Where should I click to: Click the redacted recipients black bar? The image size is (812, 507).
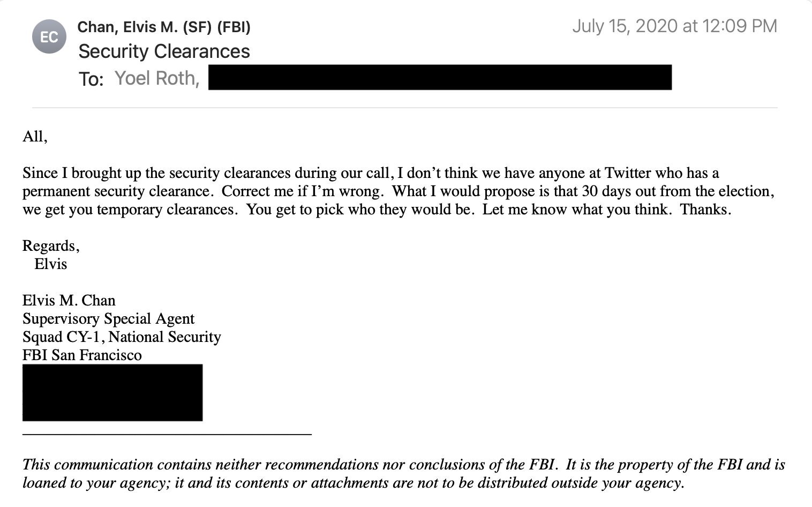coord(439,77)
